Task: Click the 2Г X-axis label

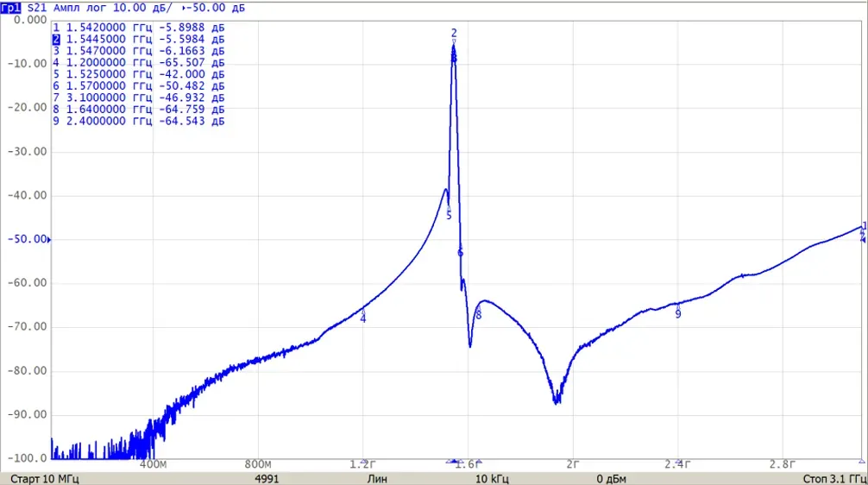Action: 572,464
